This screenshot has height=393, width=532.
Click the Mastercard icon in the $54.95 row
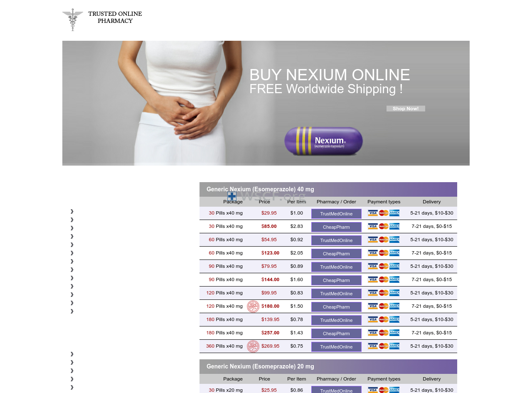tap(384, 240)
